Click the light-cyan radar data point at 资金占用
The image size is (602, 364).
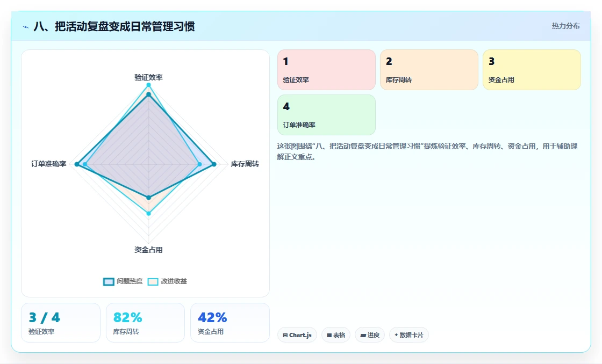tap(148, 213)
